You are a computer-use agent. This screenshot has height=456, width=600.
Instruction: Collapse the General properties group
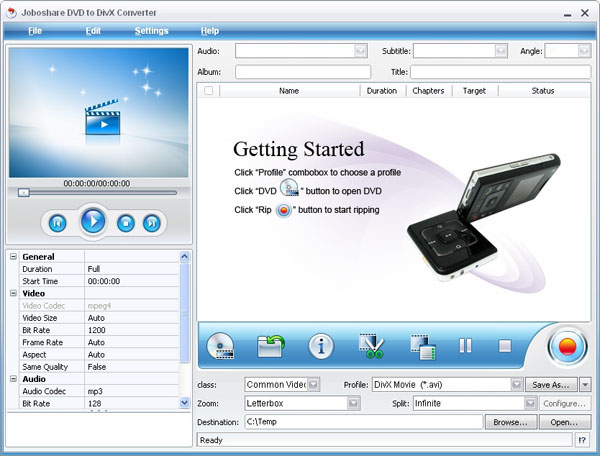(13, 256)
